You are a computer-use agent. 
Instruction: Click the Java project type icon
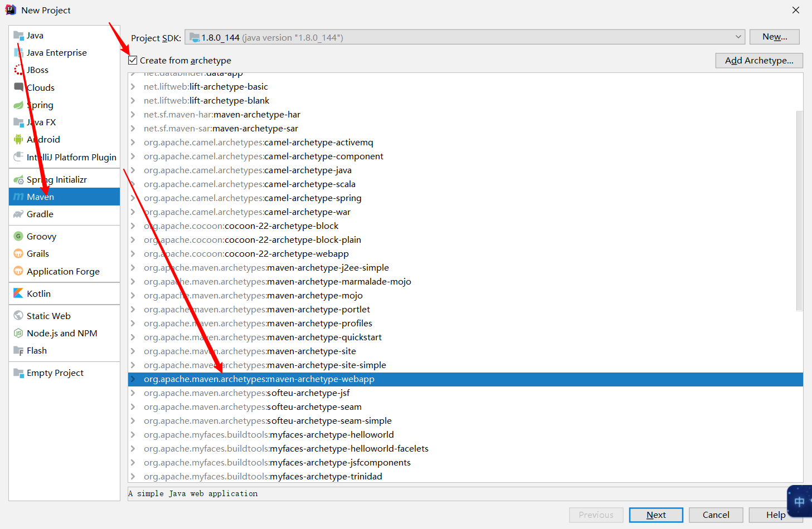point(18,36)
